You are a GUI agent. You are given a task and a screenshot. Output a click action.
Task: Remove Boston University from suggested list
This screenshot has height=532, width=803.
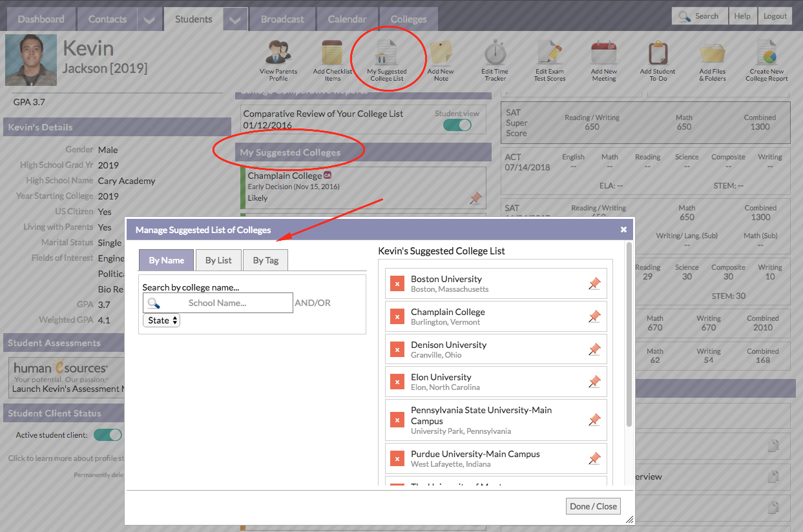coord(397,284)
